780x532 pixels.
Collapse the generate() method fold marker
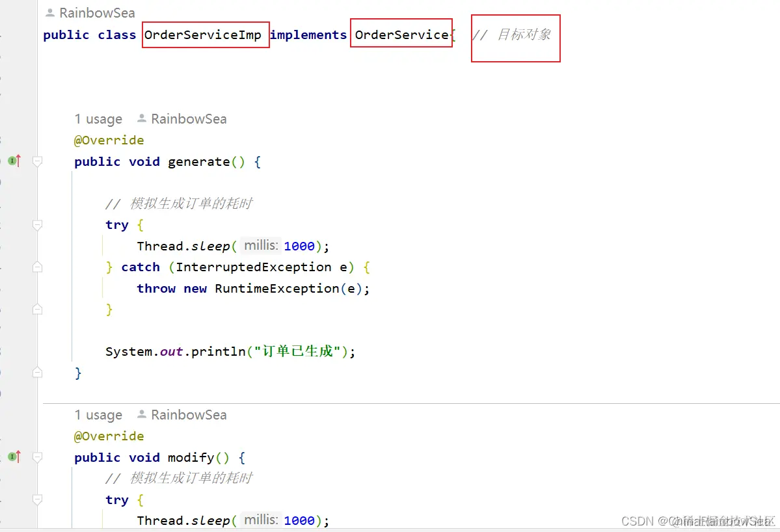[x=37, y=161]
